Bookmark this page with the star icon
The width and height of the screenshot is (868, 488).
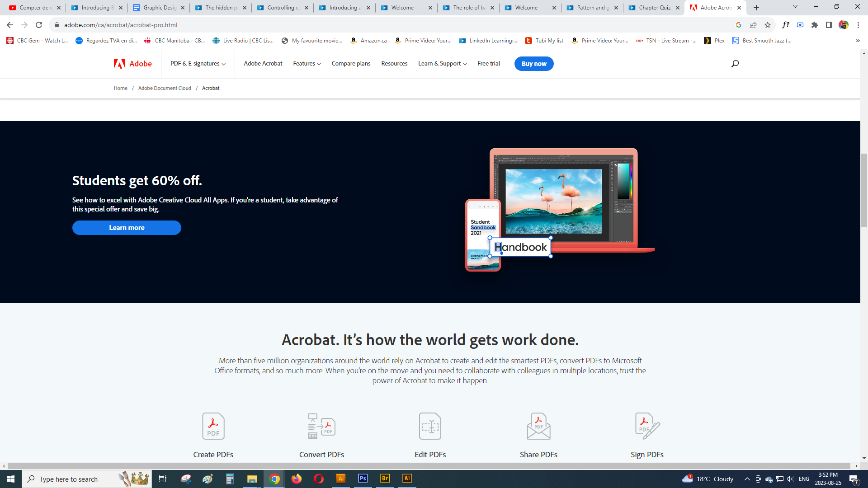click(x=768, y=25)
